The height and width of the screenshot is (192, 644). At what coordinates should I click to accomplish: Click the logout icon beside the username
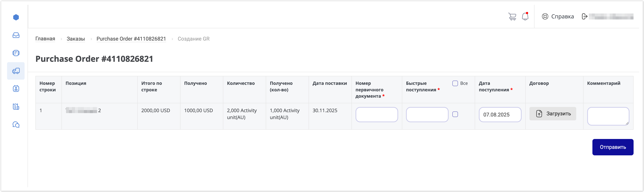[x=585, y=17]
